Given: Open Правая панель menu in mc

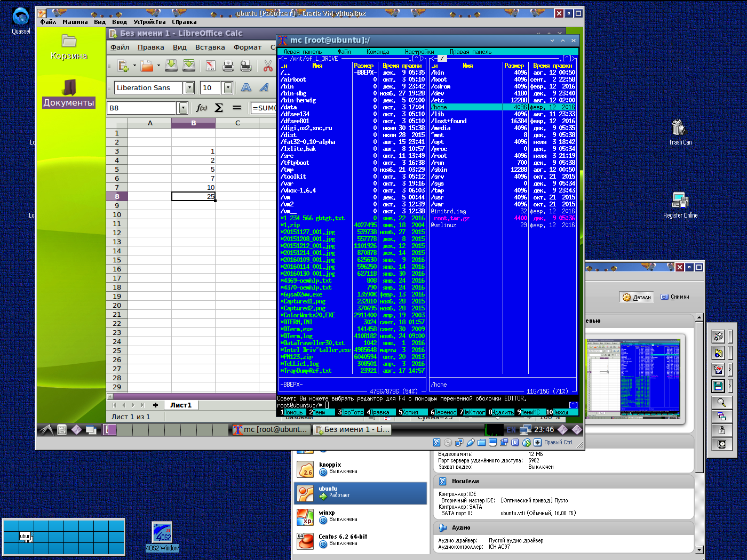Looking at the screenshot, I should click(x=471, y=52).
